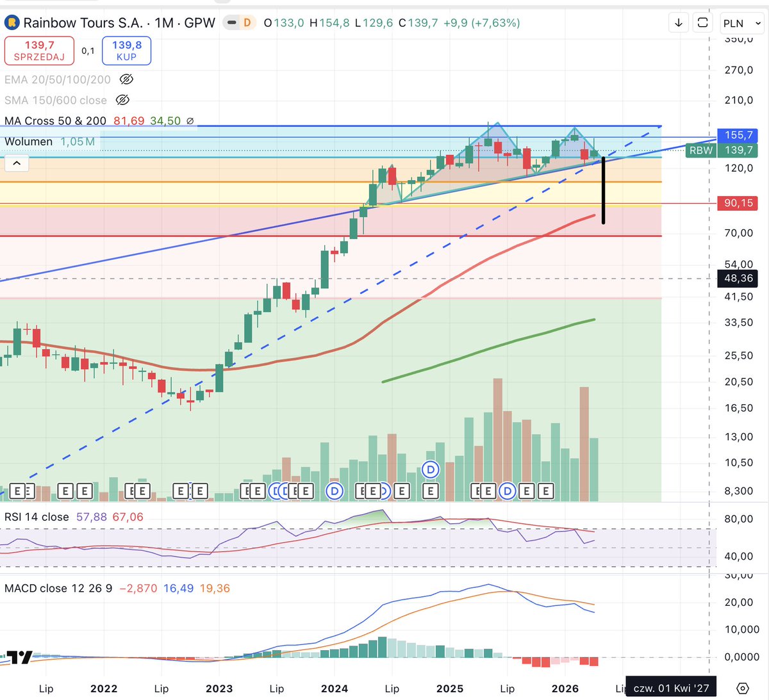The height and width of the screenshot is (700, 769).
Task: Click the earnings E marker below the raised D
Action: coord(431,491)
